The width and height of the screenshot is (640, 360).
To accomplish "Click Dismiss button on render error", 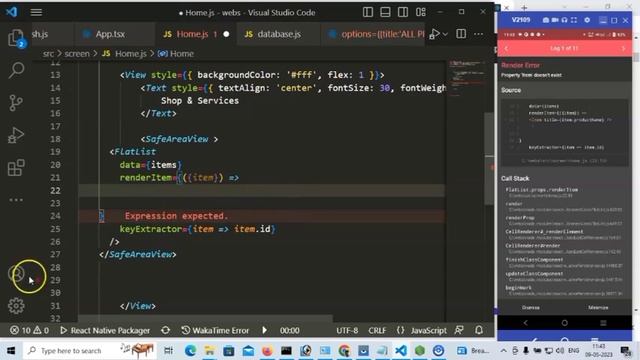I will (x=531, y=307).
